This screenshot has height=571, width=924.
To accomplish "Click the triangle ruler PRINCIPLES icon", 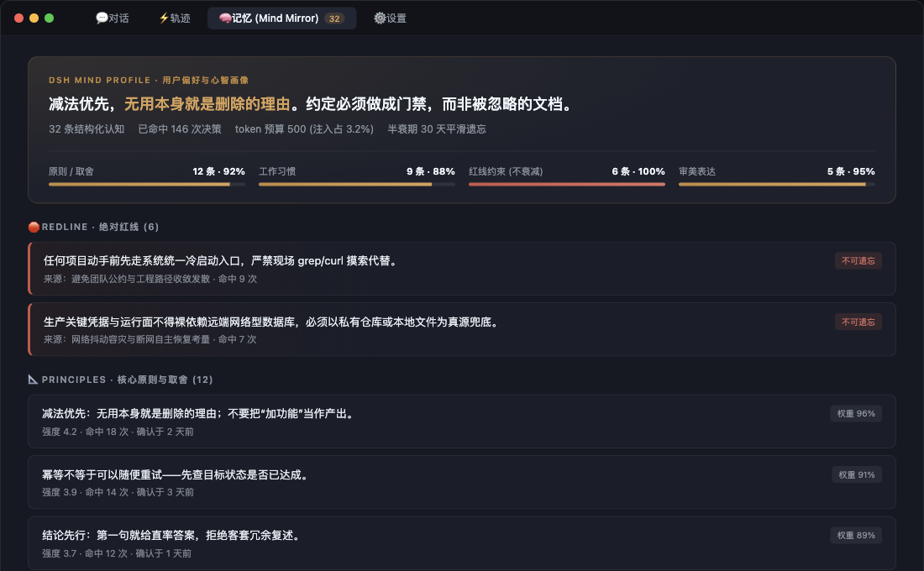I will tap(34, 380).
